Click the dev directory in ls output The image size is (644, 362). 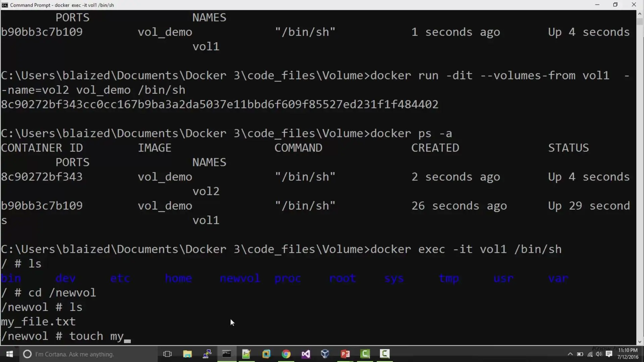65,278
